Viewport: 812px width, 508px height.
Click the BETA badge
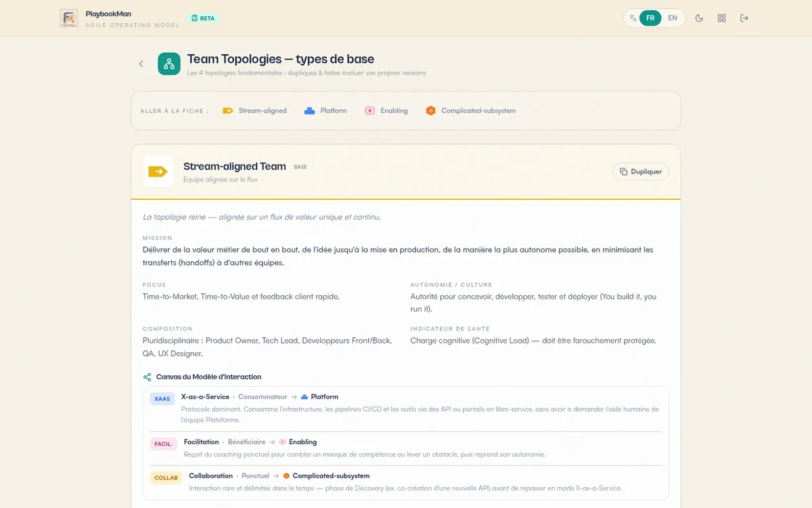(x=203, y=18)
